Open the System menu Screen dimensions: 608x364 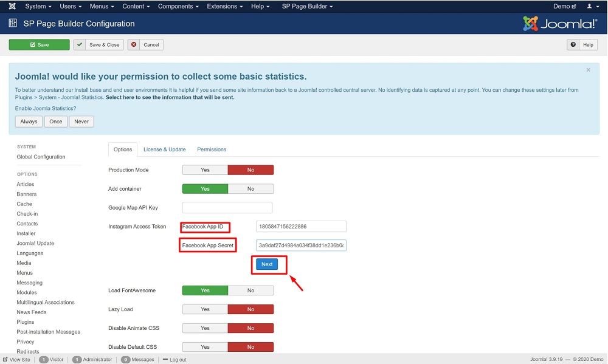click(x=38, y=6)
